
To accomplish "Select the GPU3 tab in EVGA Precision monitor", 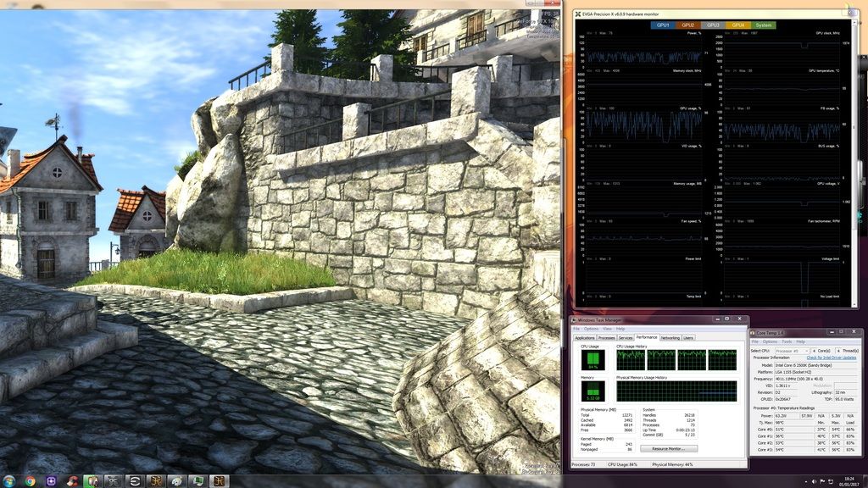I will (x=713, y=25).
